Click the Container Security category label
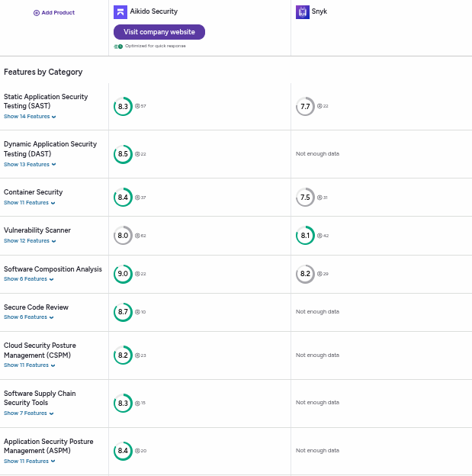 pos(33,192)
